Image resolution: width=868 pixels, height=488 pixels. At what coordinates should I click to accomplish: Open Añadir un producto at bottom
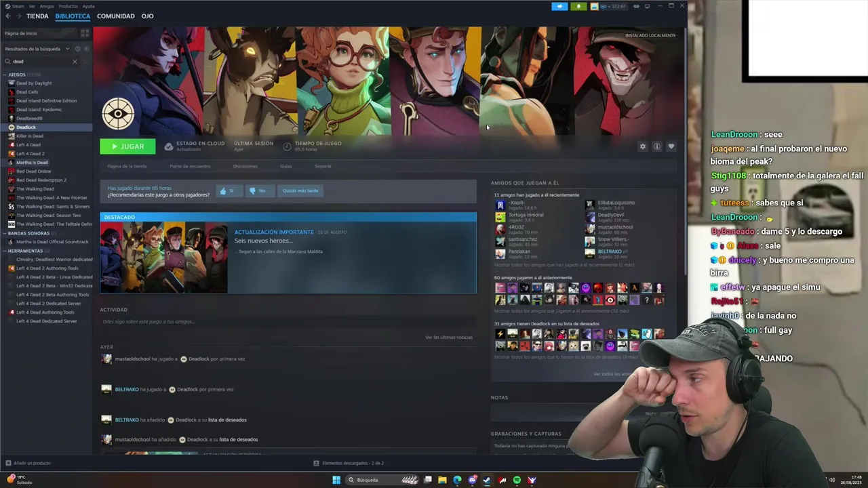tap(27, 463)
